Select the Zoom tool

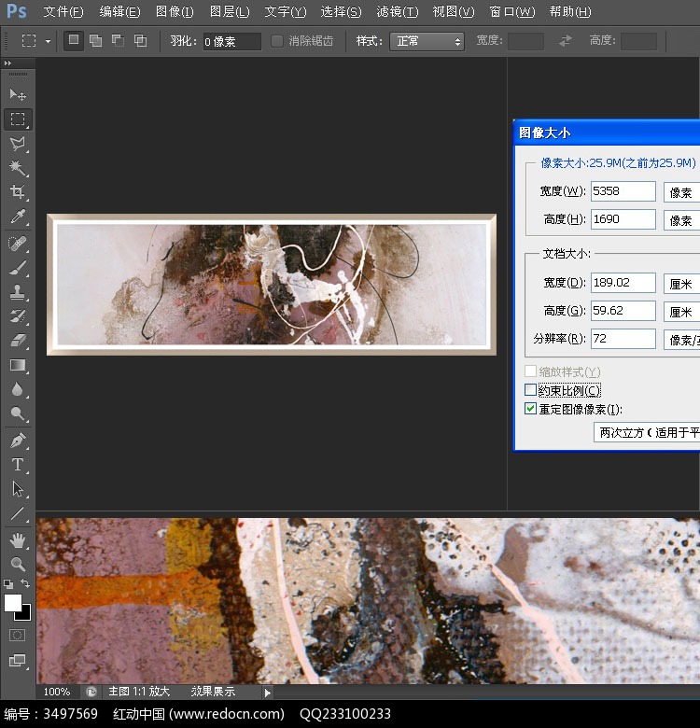pyautogui.click(x=18, y=564)
